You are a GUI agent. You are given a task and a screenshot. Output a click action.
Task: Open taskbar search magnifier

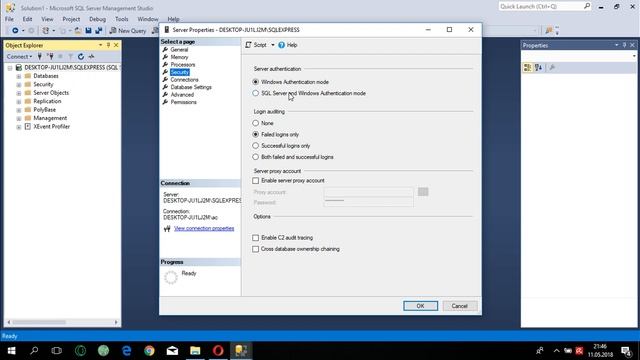34,351
